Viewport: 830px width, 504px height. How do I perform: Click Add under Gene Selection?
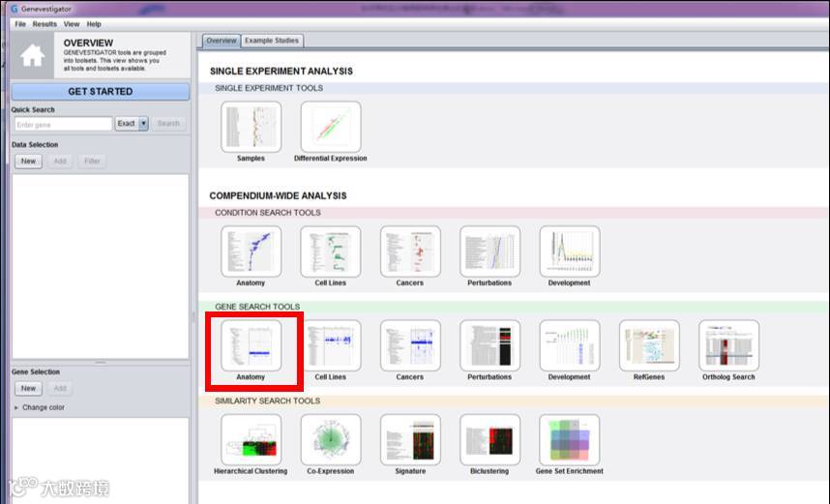click(60, 388)
